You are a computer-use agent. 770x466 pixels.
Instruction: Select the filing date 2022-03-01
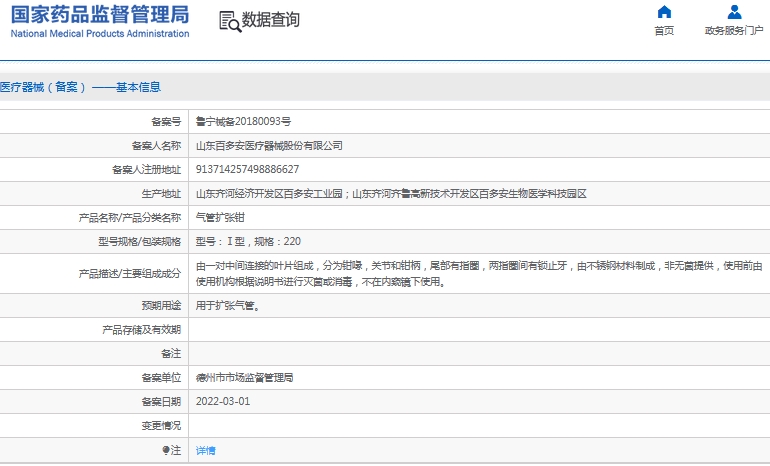point(223,402)
